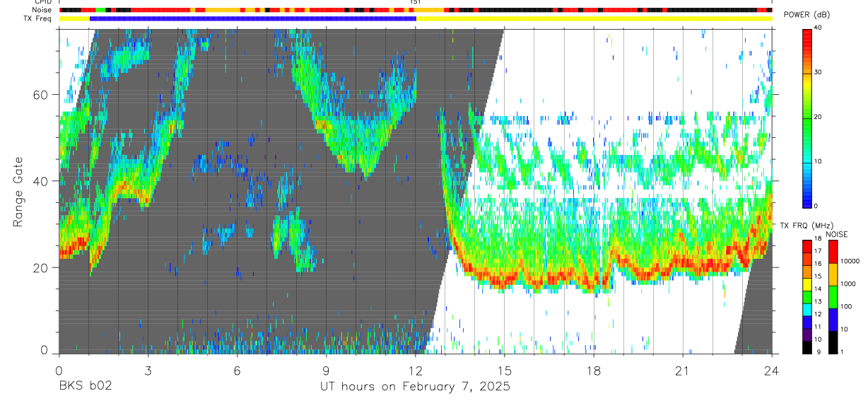This screenshot has width=868, height=401.
Task: Click the 6 tick on UT hours axis
Action: (x=237, y=370)
